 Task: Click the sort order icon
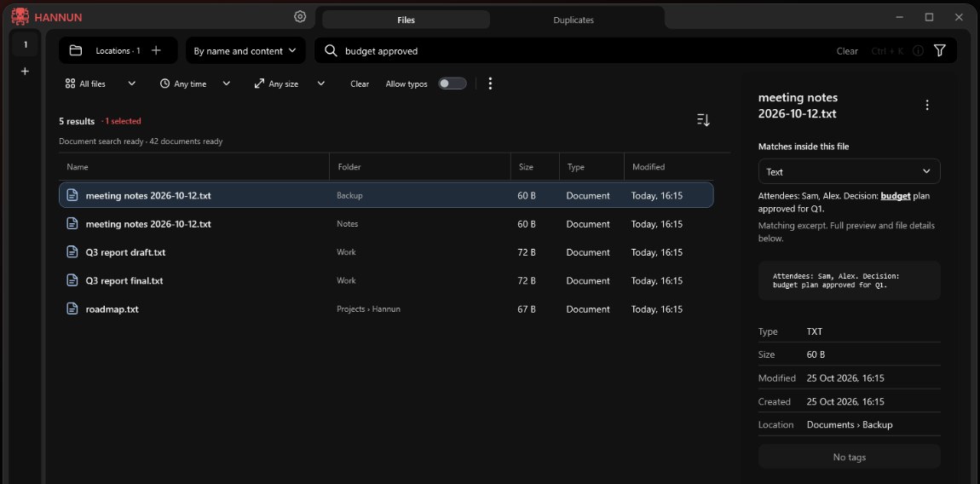tap(703, 120)
